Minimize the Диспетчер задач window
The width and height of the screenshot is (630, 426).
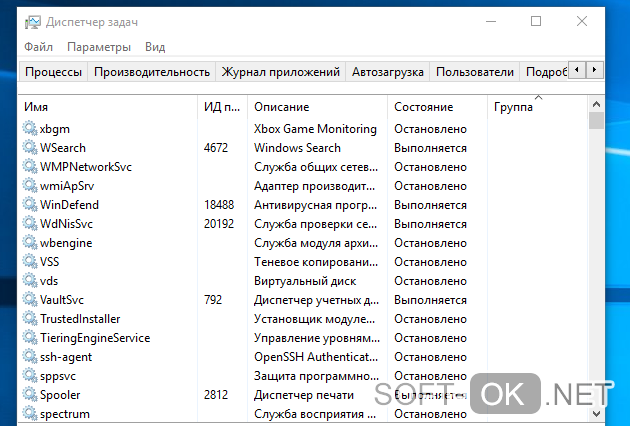(491, 21)
